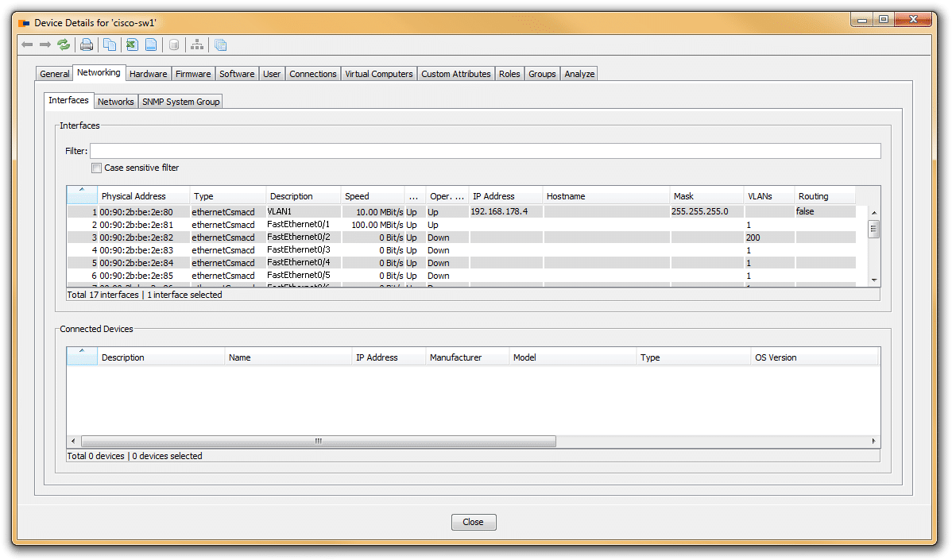Enable the Case sensitive filter checkbox
The width and height of the screenshot is (952, 560).
(97, 168)
